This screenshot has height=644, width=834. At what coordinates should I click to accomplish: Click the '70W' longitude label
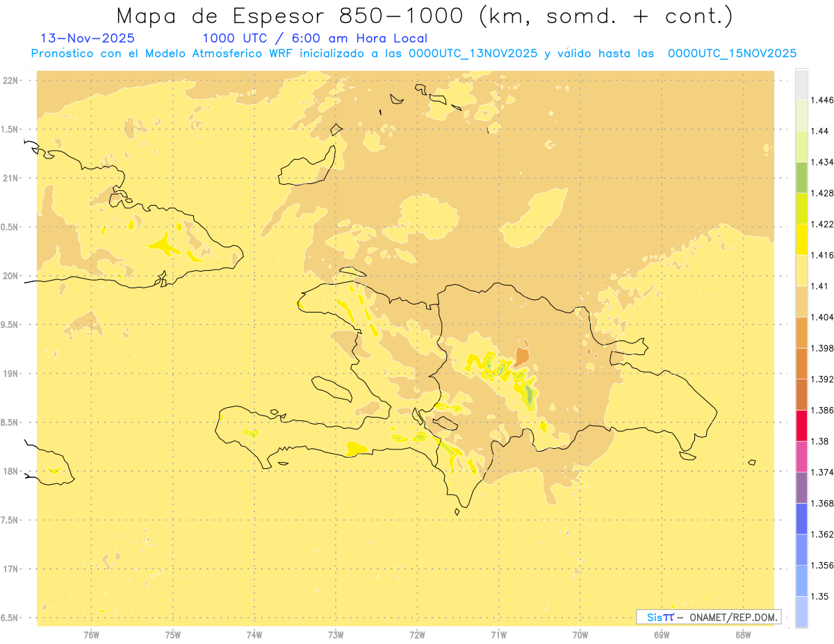[x=580, y=635]
